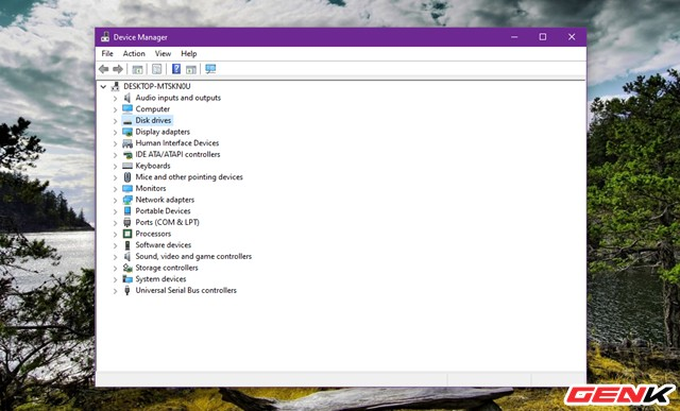Expand Audio inputs and outputs
This screenshot has height=411, width=680.
pos(115,98)
